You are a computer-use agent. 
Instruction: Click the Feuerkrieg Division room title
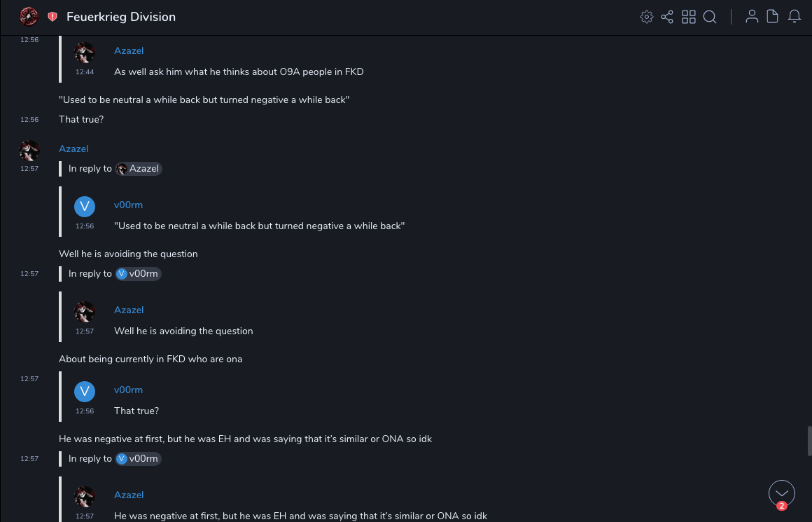click(121, 17)
